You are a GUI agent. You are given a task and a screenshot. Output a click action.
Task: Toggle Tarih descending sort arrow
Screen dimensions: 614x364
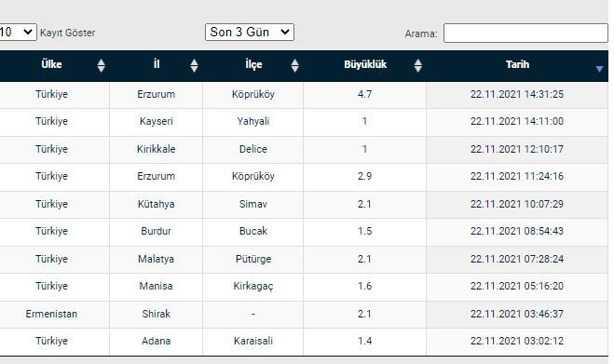[599, 69]
